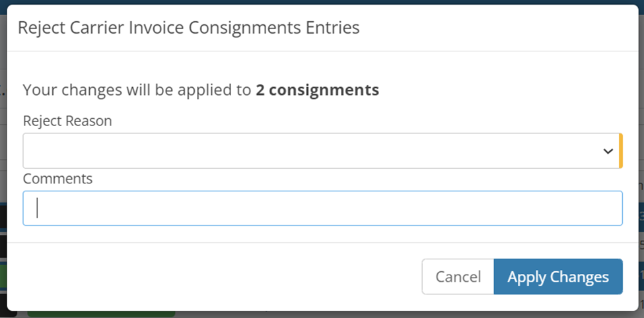Click the dimmed backdrop above the dialog

click(322, 2)
